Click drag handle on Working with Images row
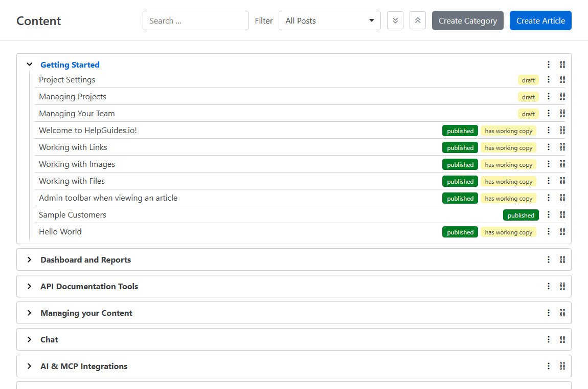Screen dimensions: 588x389 [x=562, y=164]
